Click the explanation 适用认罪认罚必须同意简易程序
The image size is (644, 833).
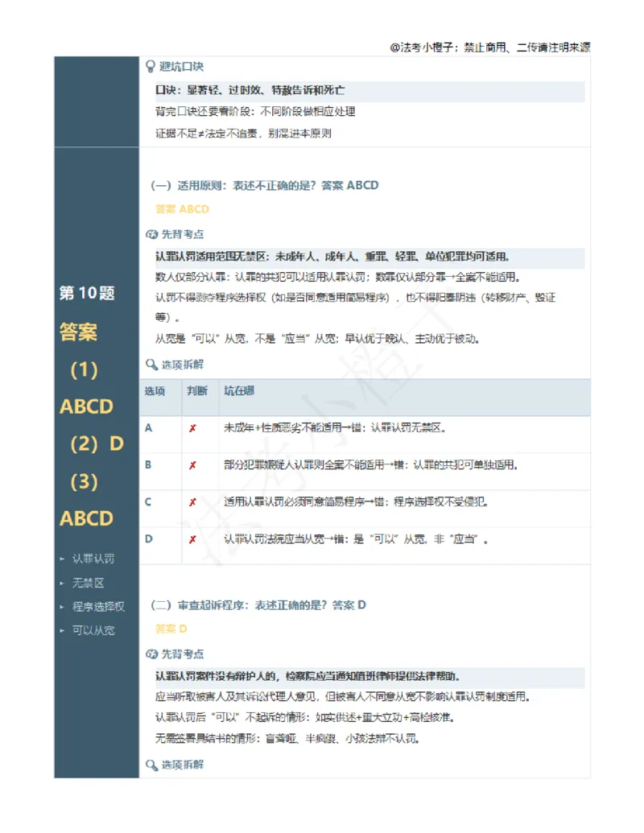pyautogui.click(x=356, y=502)
